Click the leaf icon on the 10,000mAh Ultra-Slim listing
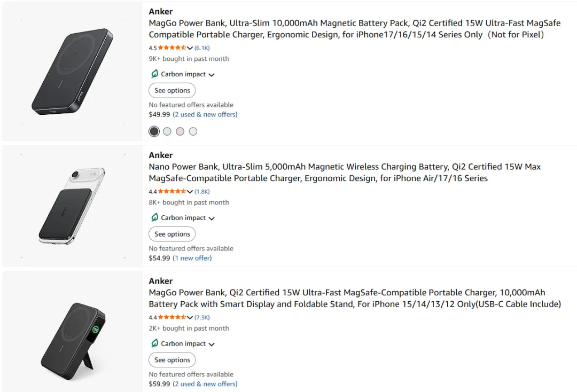Image resolution: width=577 pixels, height=392 pixels. [x=154, y=74]
